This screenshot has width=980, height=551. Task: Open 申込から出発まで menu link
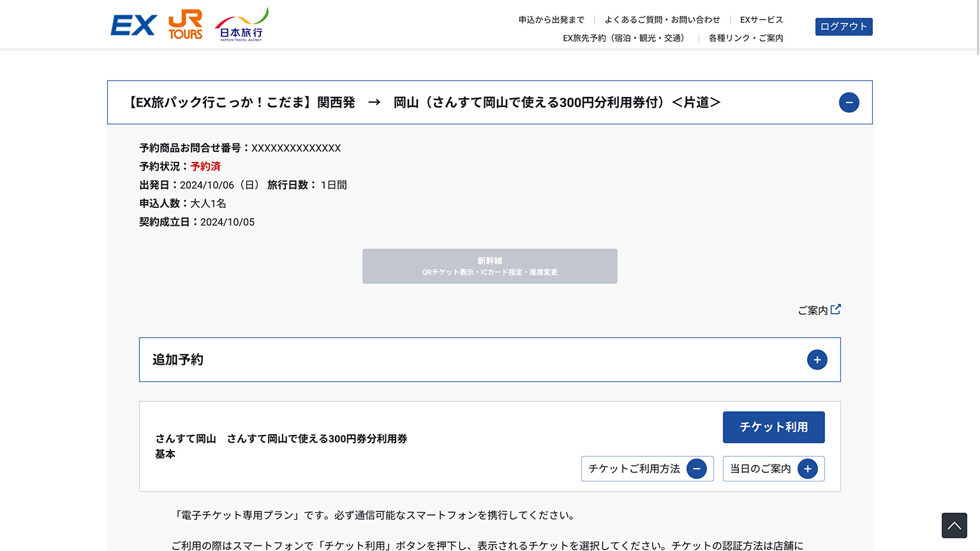[551, 20]
